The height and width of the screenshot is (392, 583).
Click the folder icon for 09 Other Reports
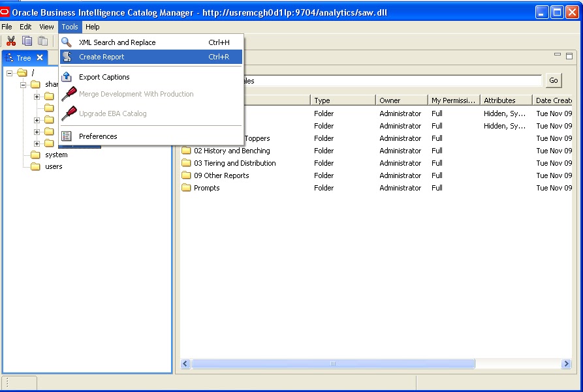tap(186, 175)
